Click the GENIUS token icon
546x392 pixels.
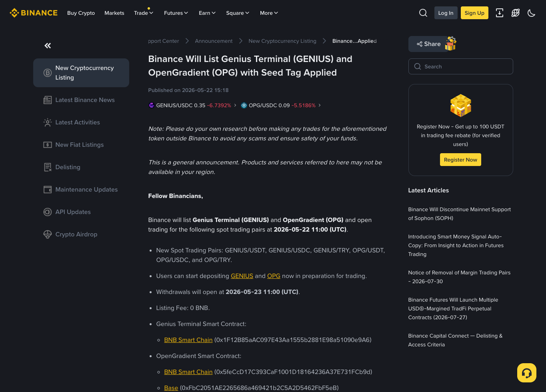click(151, 105)
